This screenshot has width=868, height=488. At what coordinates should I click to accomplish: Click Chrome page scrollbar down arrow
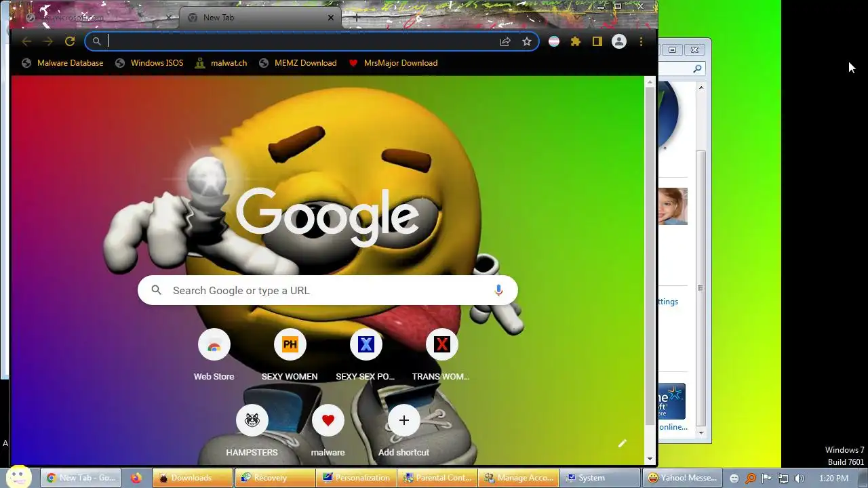(650, 459)
